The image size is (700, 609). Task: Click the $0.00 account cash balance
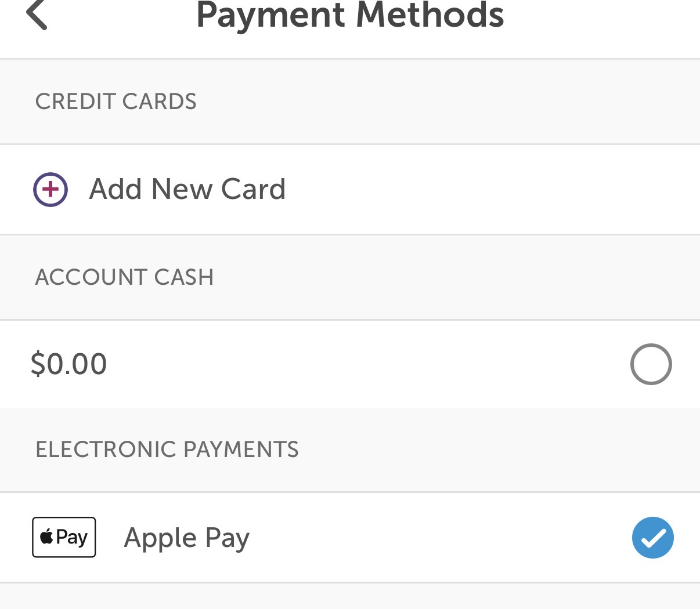click(69, 364)
